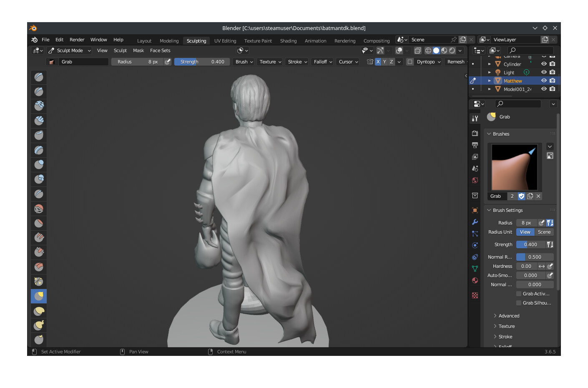Select the Draw Sharp brush tool

(39, 91)
